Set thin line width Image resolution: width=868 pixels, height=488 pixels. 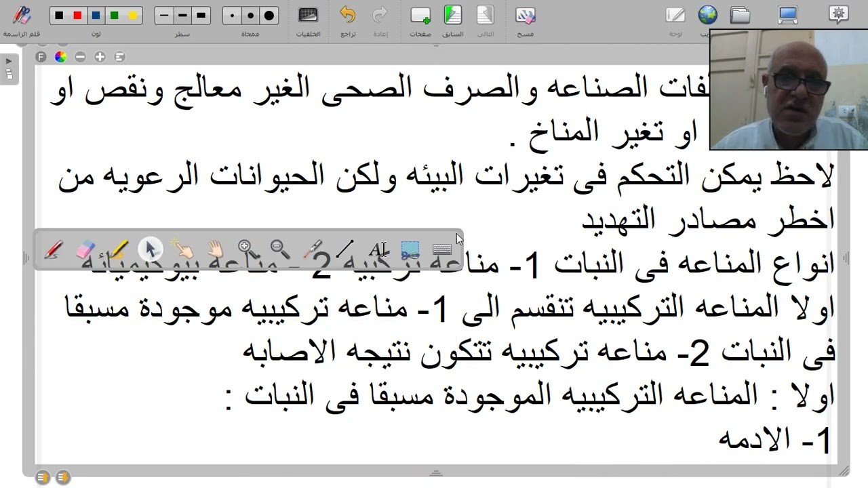point(164,16)
